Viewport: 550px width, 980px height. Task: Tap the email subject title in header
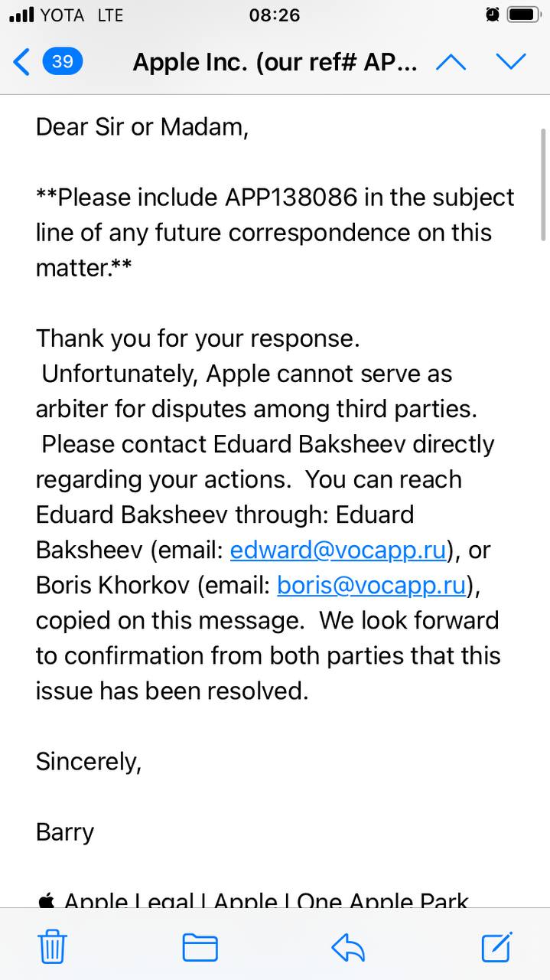275,62
